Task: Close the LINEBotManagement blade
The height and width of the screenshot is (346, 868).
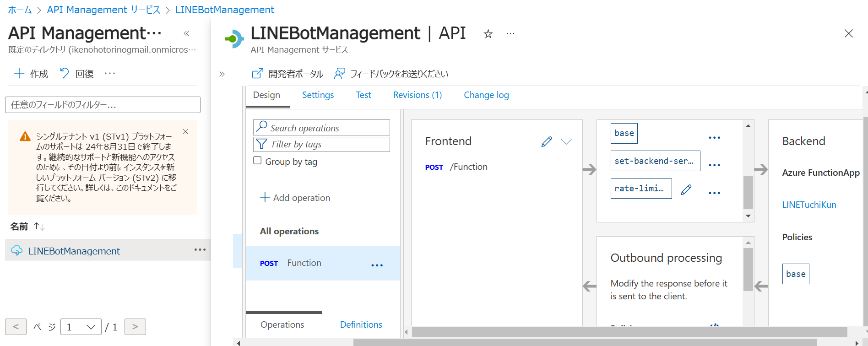Action: pos(848,33)
